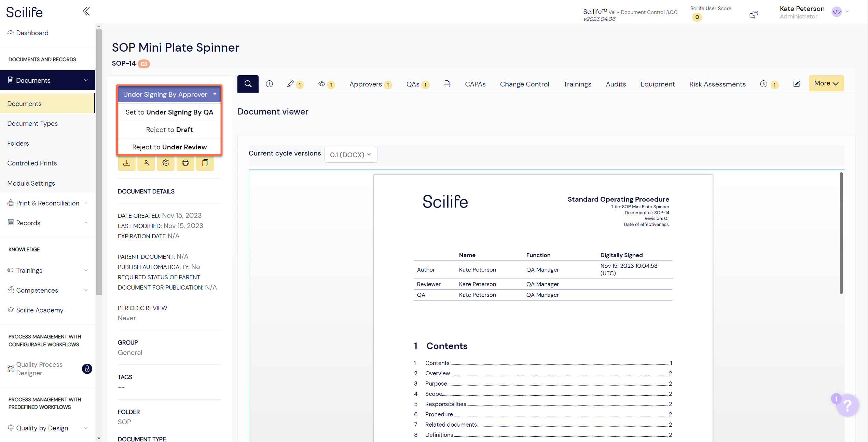Open Controlled Prints page
The height and width of the screenshot is (442, 868).
[32, 163]
